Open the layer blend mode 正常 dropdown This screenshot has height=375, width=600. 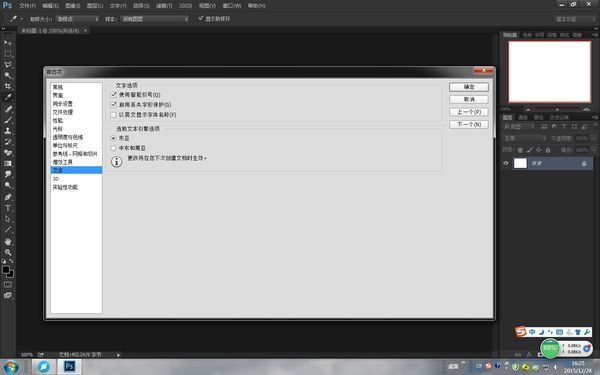(x=525, y=138)
